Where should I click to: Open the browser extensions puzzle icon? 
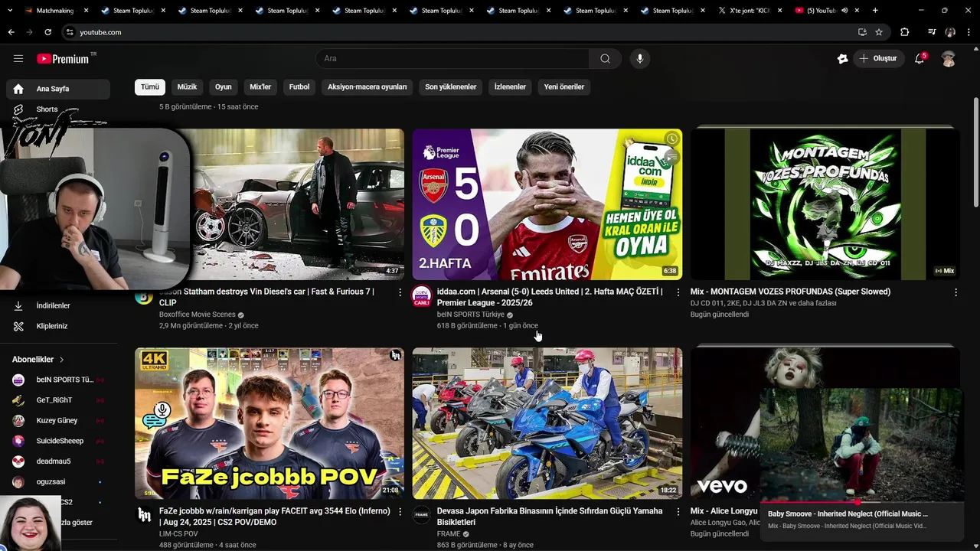(x=904, y=32)
